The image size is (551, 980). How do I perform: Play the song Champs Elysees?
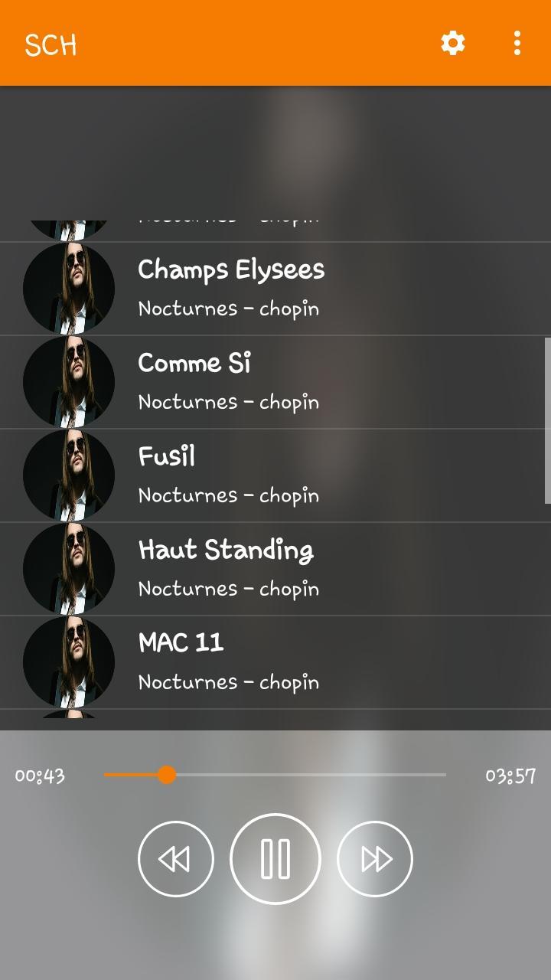[x=275, y=289]
